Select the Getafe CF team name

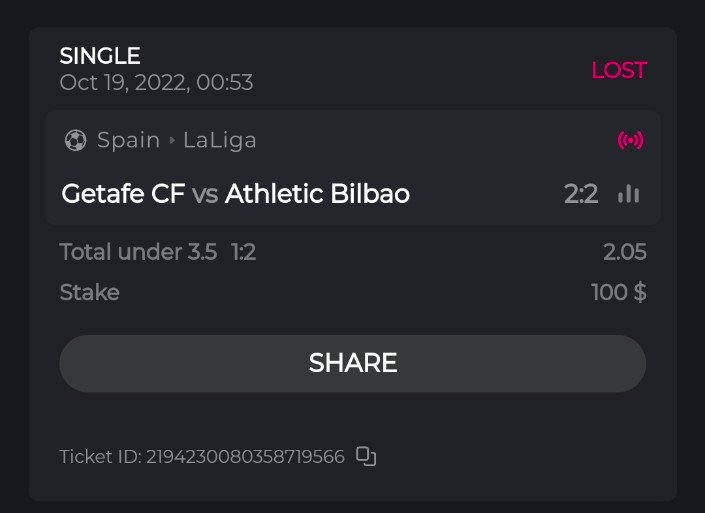123,194
